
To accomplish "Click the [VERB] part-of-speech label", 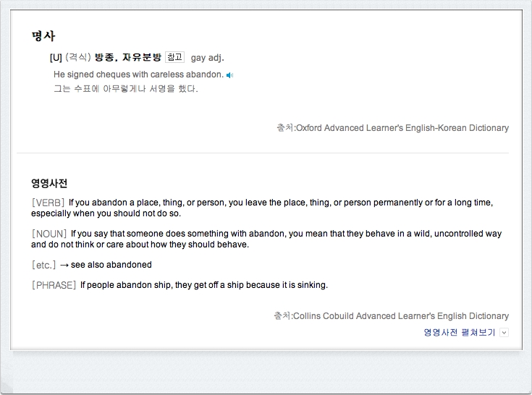I will tap(48, 203).
